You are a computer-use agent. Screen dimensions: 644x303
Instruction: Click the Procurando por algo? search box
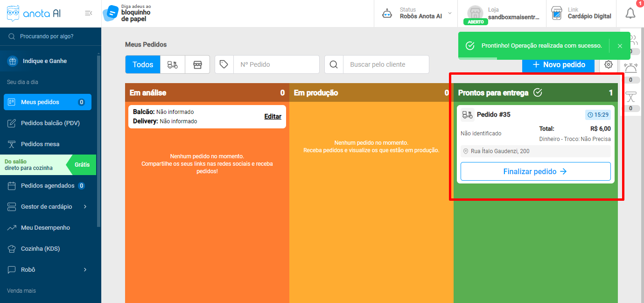[50, 36]
